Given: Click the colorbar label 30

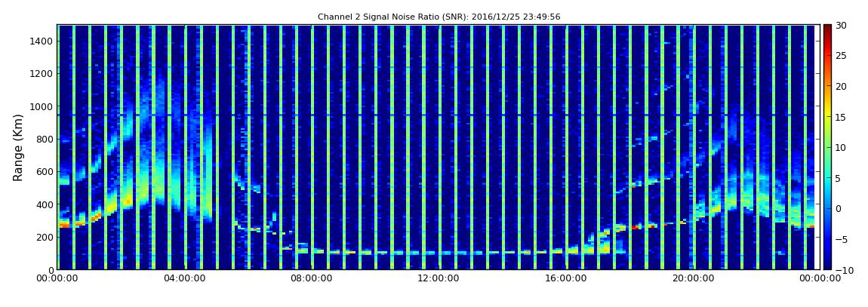Looking at the screenshot, I should click(x=842, y=26).
